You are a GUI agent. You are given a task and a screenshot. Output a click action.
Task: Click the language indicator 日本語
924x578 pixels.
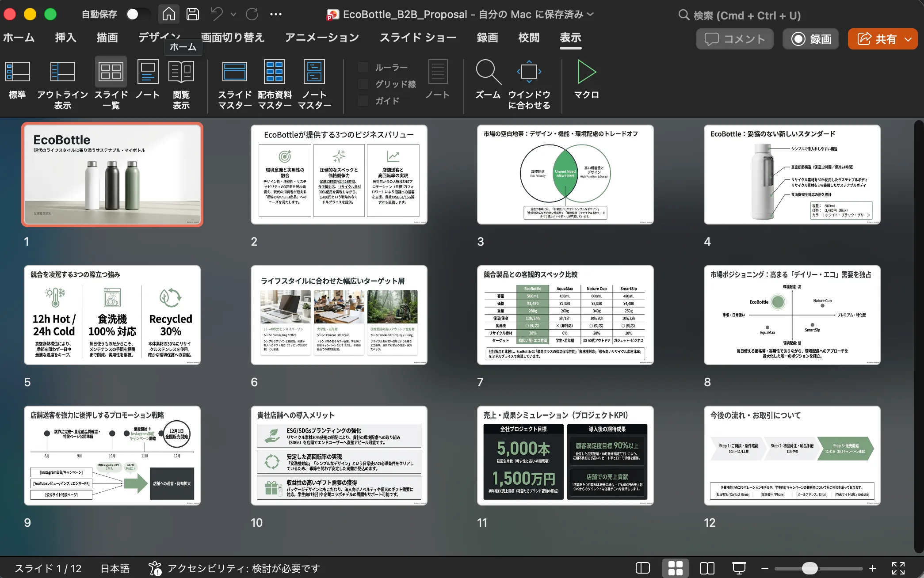[115, 568]
